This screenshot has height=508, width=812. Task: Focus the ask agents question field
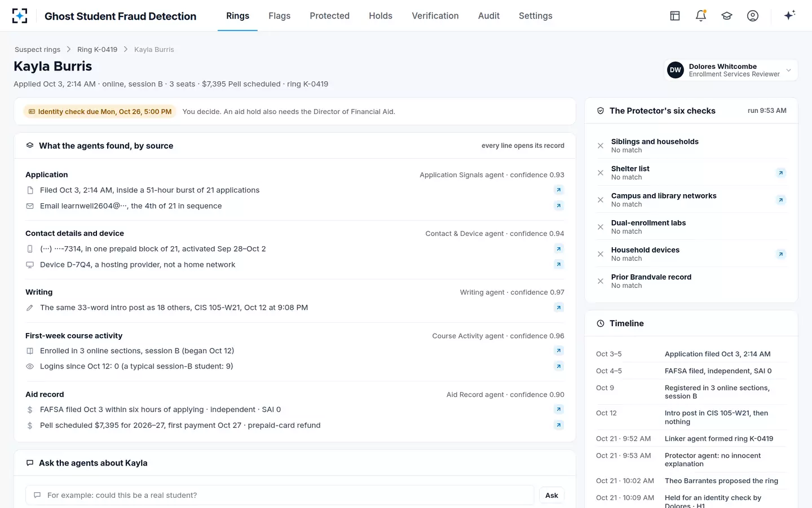click(x=280, y=495)
